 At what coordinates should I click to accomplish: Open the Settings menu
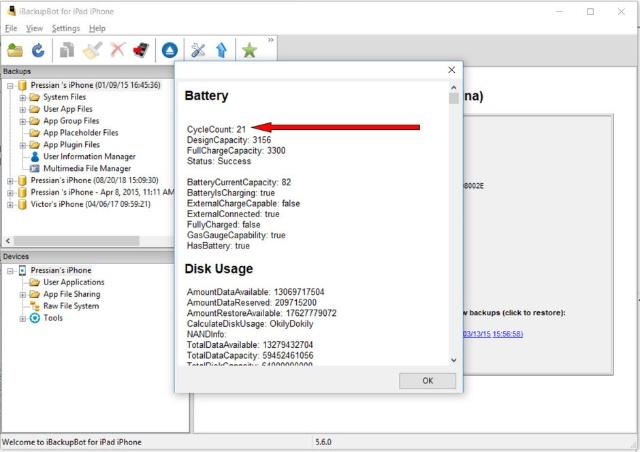tap(65, 28)
